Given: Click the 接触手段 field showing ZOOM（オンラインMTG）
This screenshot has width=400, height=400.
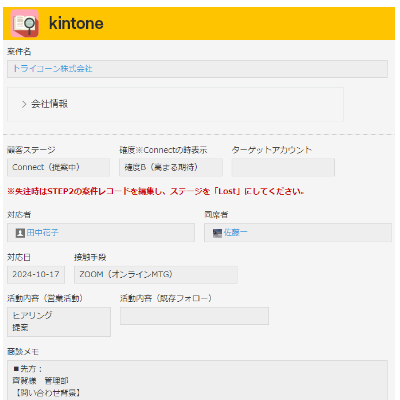Looking at the screenshot, I should tap(156, 275).
